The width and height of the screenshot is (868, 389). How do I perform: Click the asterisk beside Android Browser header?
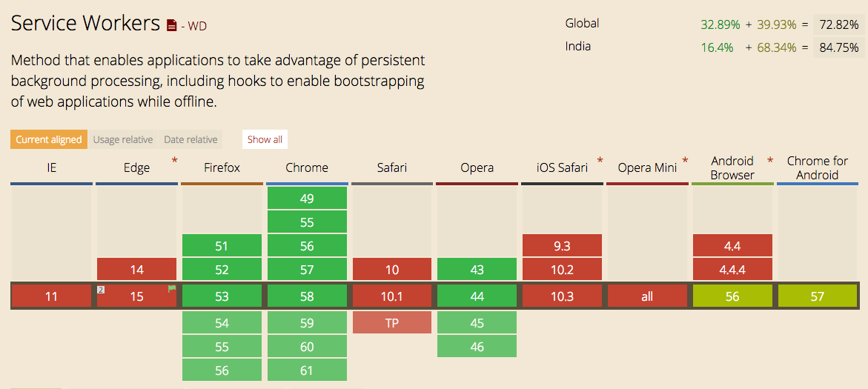tap(770, 161)
